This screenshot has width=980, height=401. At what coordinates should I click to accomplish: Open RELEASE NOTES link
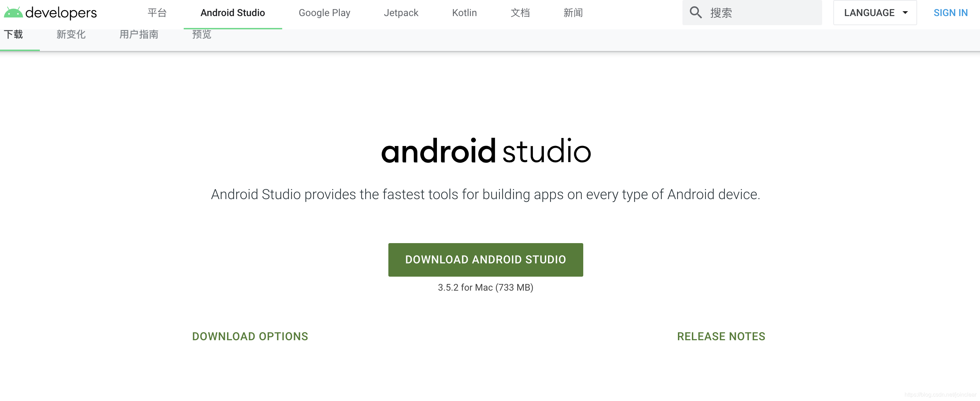(721, 336)
